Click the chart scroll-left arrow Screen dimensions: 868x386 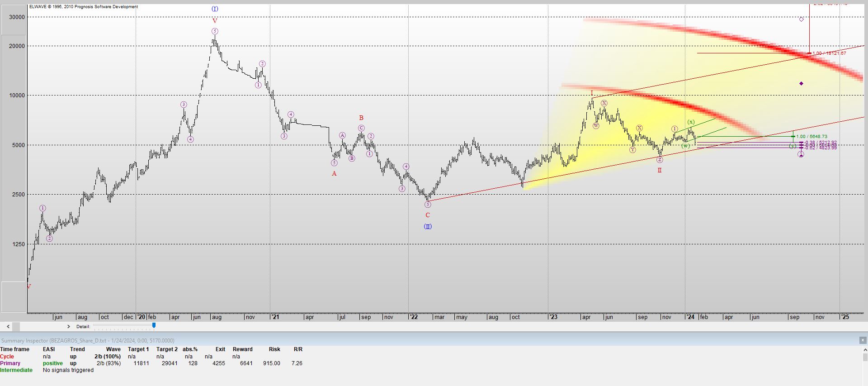point(8,326)
